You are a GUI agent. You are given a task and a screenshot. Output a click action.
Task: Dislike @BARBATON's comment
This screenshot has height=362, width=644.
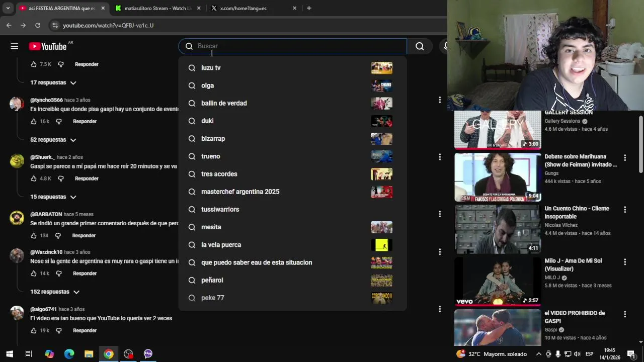click(58, 235)
